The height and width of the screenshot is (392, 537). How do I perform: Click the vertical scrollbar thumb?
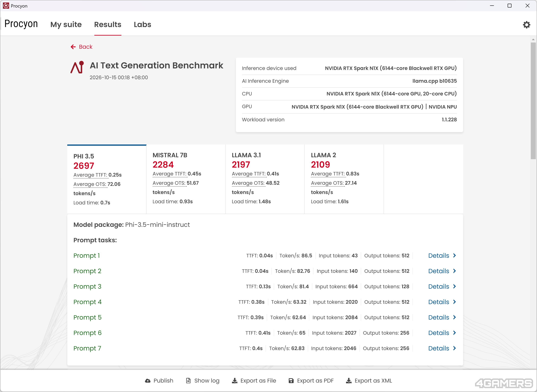tap(533, 101)
